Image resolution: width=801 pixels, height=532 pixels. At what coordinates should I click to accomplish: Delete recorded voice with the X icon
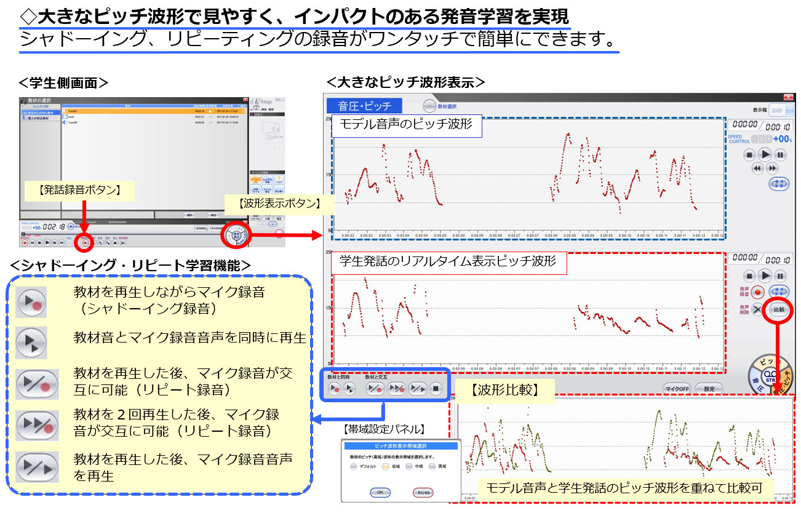758,310
